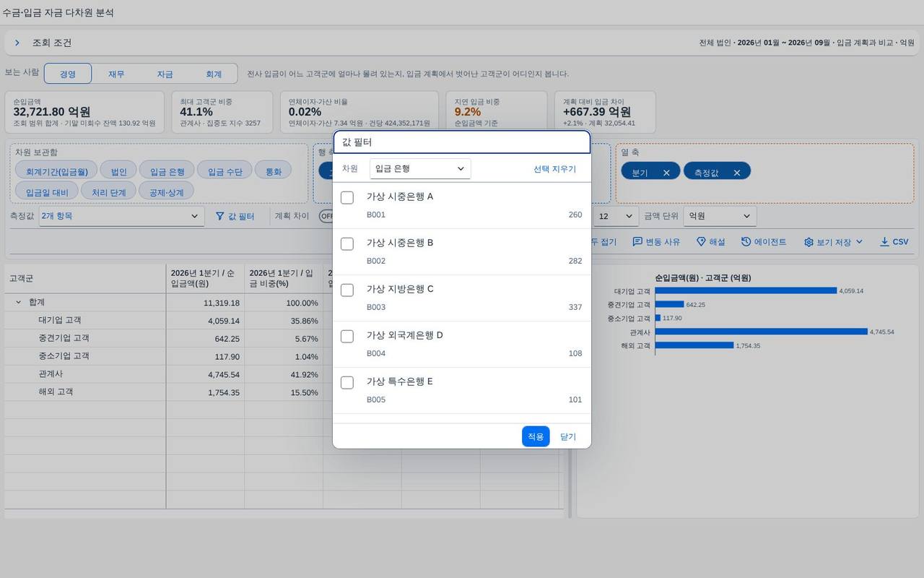Screen dimensions: 924x578
Task: Open the 보기 저장 dropdown arrow
Action: (859, 242)
